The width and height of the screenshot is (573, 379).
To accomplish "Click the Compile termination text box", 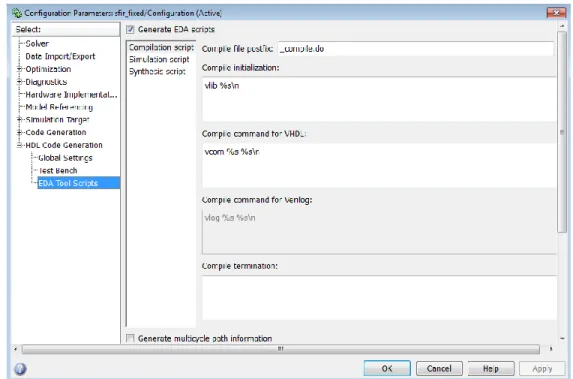I will (379, 298).
